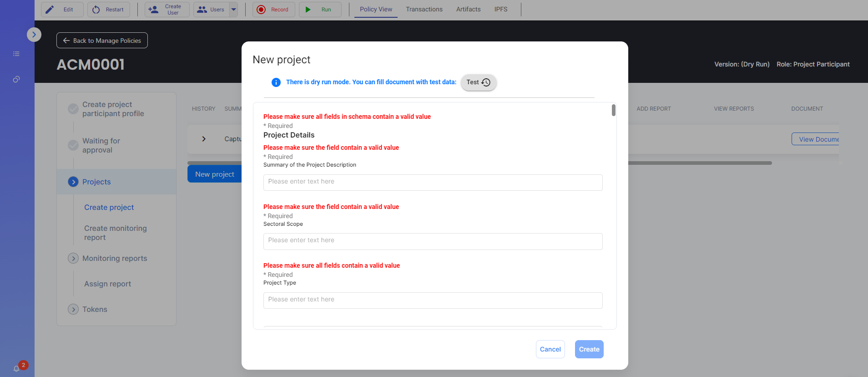Screen dimensions: 868x377
Task: Click the Create User icon
Action: (x=153, y=10)
